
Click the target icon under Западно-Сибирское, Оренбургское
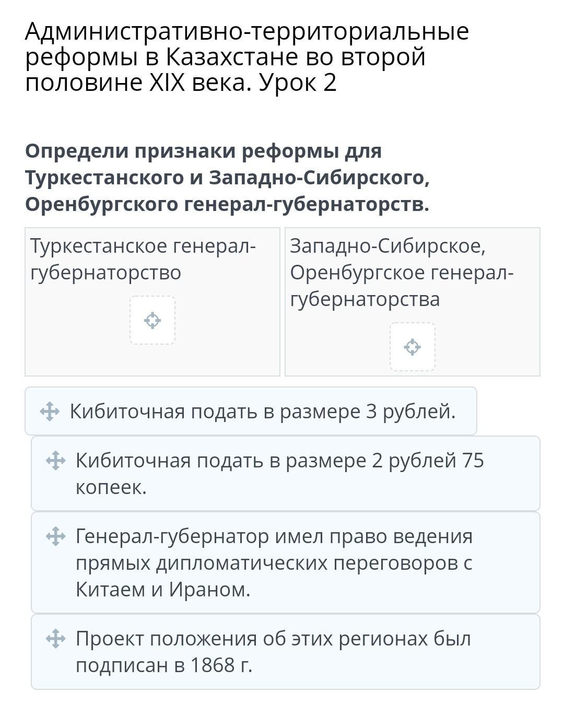412,347
